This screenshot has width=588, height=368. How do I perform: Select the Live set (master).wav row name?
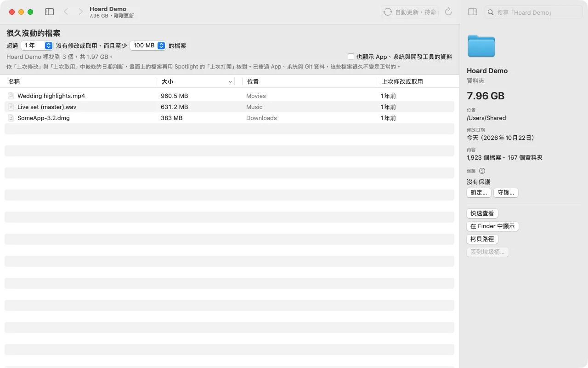47,107
